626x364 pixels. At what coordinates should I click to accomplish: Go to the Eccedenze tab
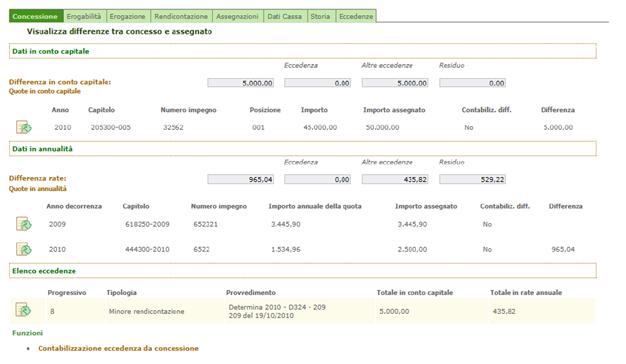356,16
